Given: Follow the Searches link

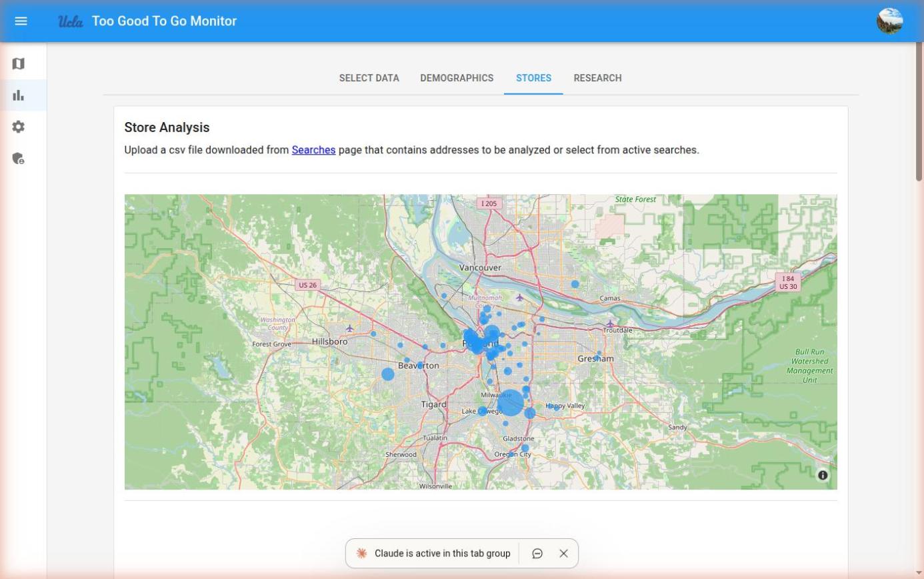Looking at the screenshot, I should click(x=313, y=150).
